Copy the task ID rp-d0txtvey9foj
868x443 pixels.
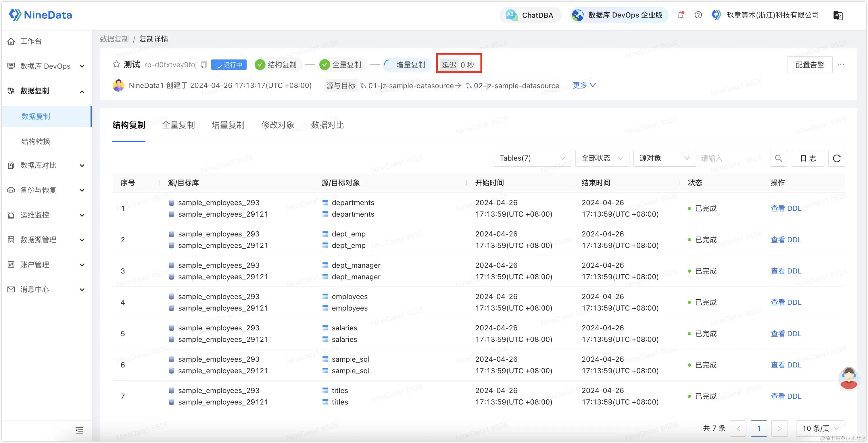pyautogui.click(x=203, y=65)
